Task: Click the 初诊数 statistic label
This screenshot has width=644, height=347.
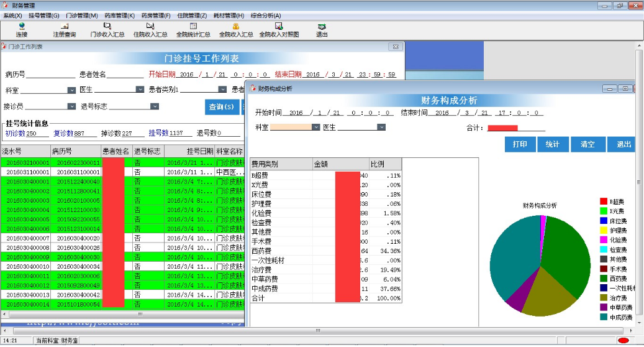Action: (15, 133)
